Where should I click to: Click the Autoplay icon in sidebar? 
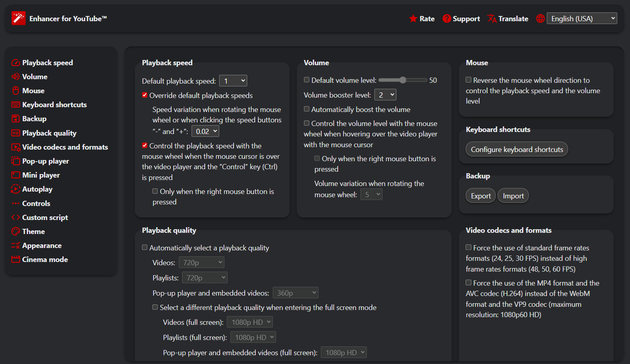click(x=16, y=189)
